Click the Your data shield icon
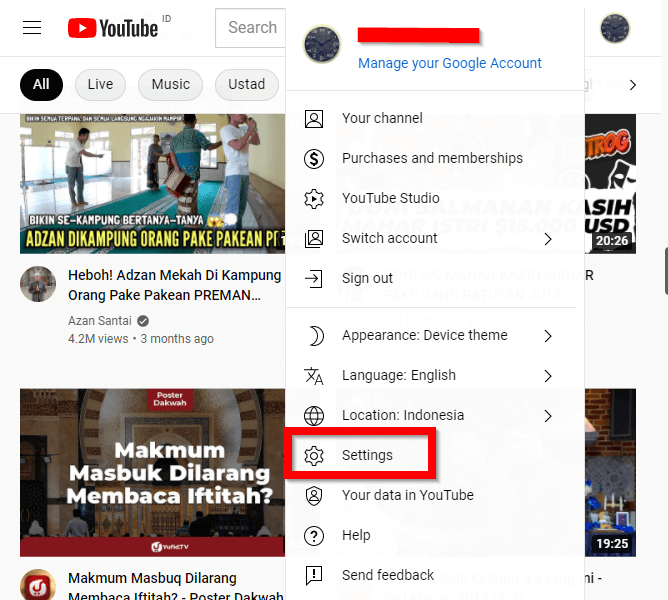This screenshot has height=600, width=668. [x=314, y=496]
